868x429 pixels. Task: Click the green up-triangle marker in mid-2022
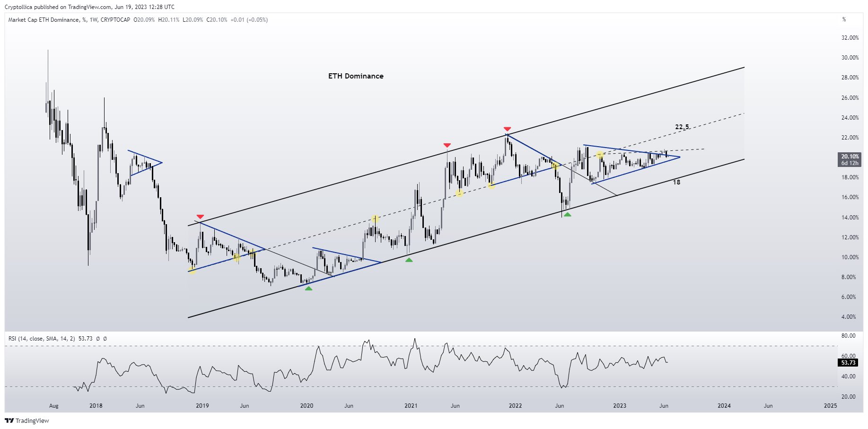tap(568, 215)
